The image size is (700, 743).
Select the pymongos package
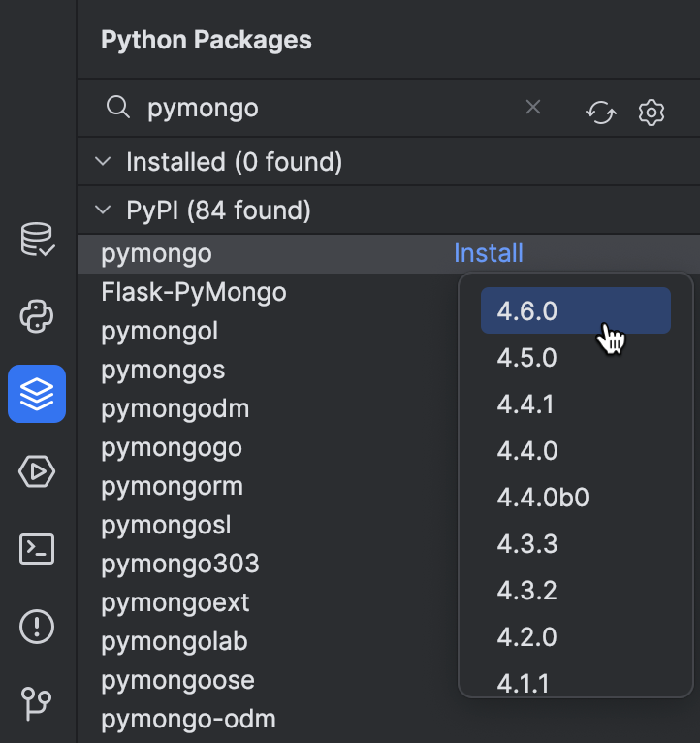[x=163, y=370]
